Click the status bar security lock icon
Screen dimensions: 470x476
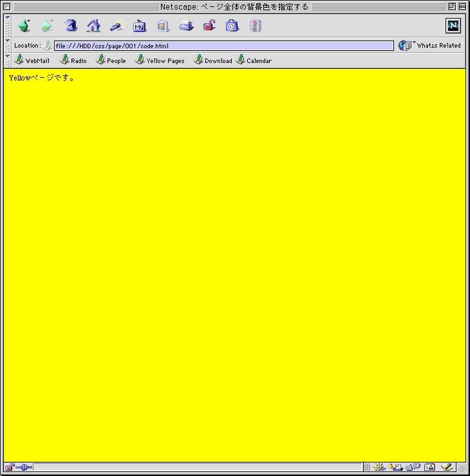[10, 467]
